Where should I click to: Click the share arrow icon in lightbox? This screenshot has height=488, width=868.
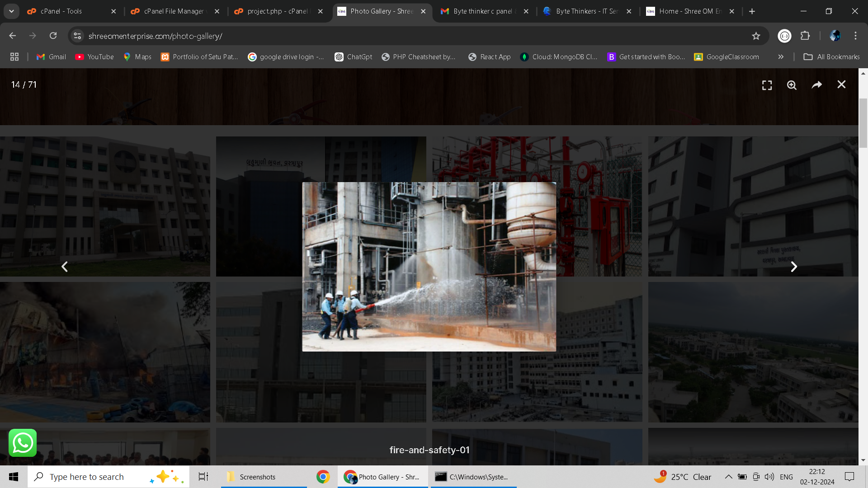click(816, 85)
